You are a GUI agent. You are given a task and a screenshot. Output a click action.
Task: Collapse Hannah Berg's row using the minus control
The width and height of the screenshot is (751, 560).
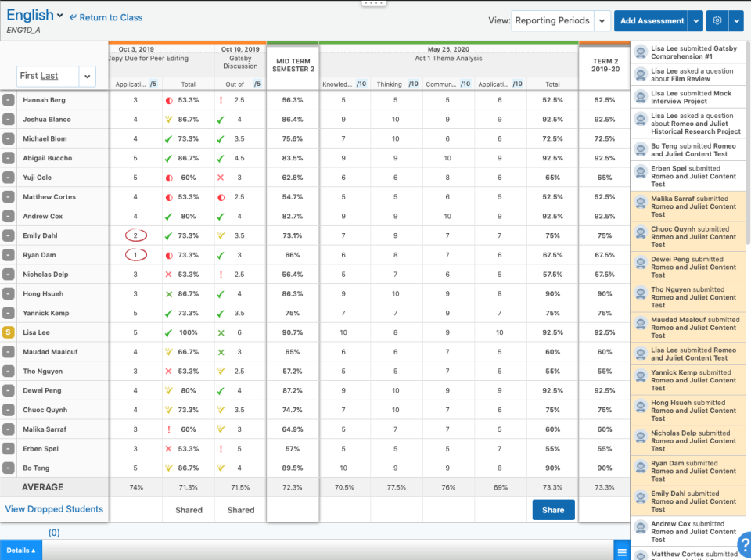[9, 99]
